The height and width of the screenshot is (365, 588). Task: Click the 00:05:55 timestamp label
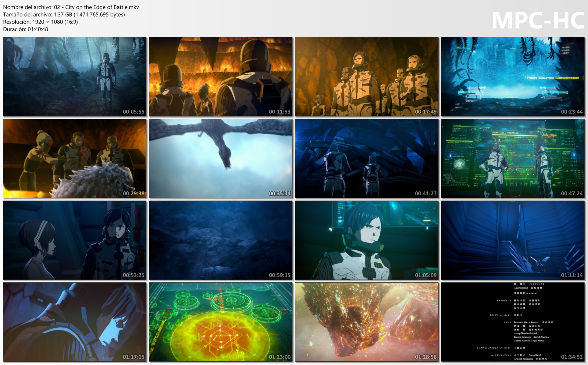click(134, 112)
